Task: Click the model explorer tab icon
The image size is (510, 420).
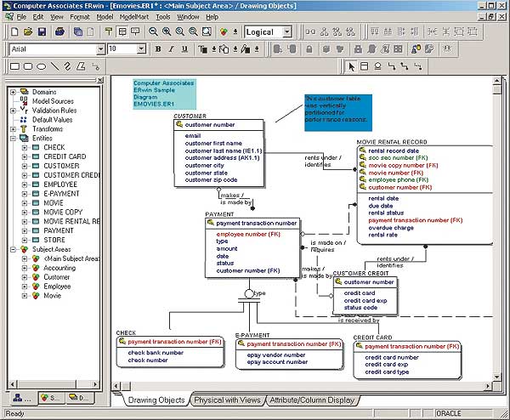Action: (x=22, y=398)
